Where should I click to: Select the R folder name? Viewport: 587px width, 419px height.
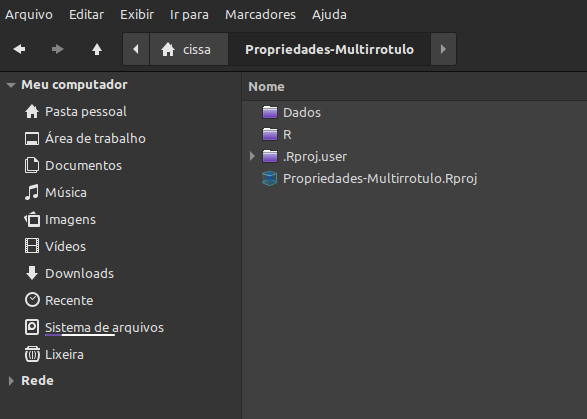click(x=288, y=134)
